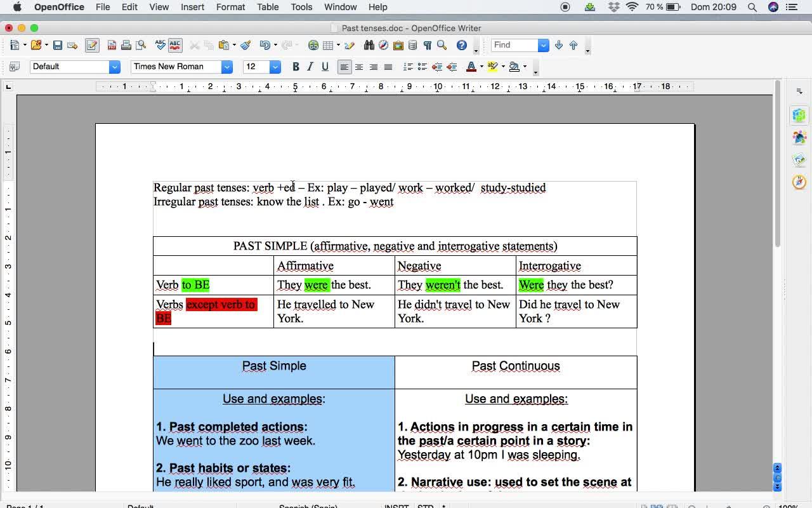Open the Paste options dropdown arrow

[x=234, y=45]
